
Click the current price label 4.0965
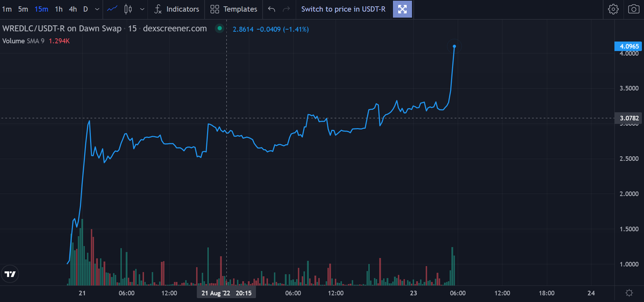pyautogui.click(x=628, y=47)
